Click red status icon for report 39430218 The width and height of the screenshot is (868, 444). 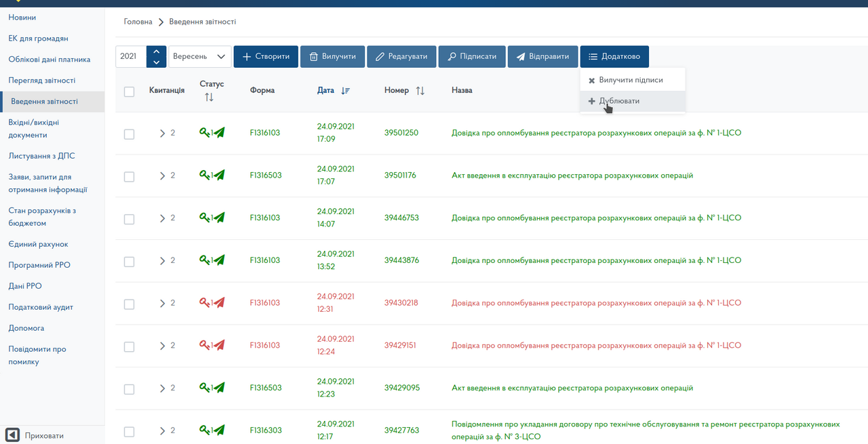click(212, 303)
